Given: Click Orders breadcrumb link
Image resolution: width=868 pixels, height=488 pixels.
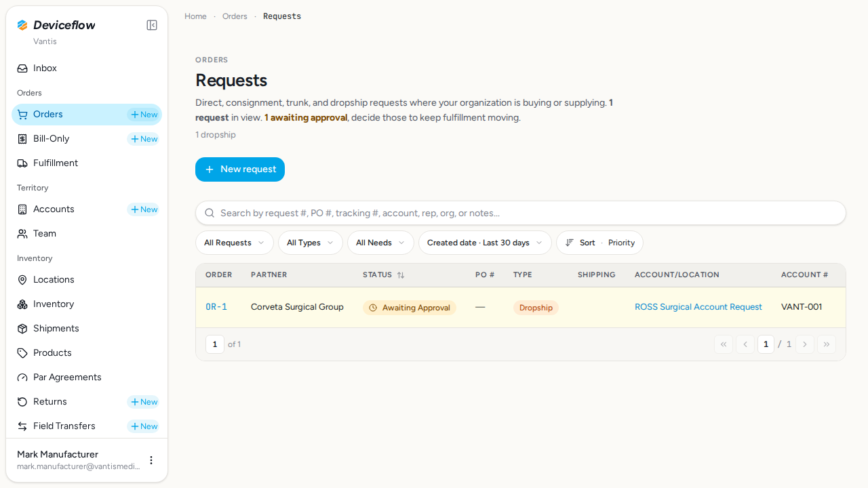Looking at the screenshot, I should point(235,16).
